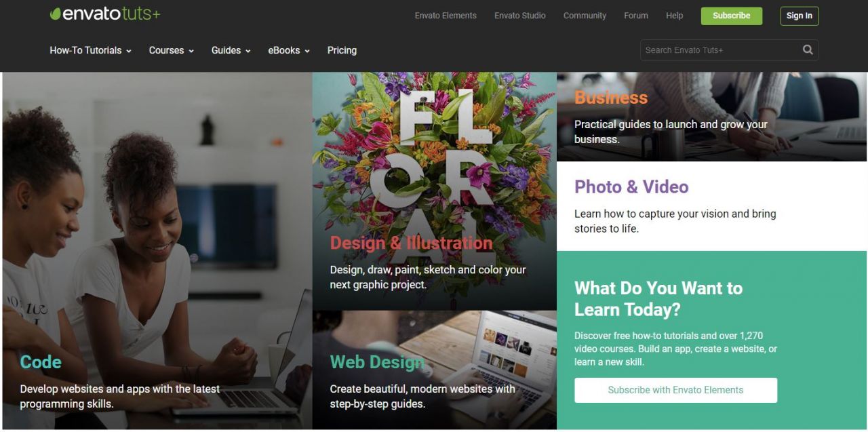This screenshot has height=432, width=868.
Task: Focus the Search Envato Tuts+ field
Action: tap(719, 50)
